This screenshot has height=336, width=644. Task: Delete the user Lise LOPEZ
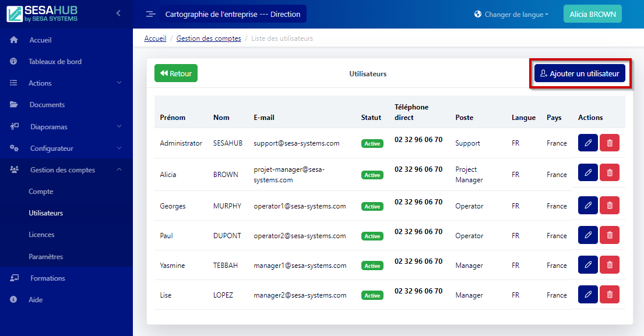(x=609, y=295)
